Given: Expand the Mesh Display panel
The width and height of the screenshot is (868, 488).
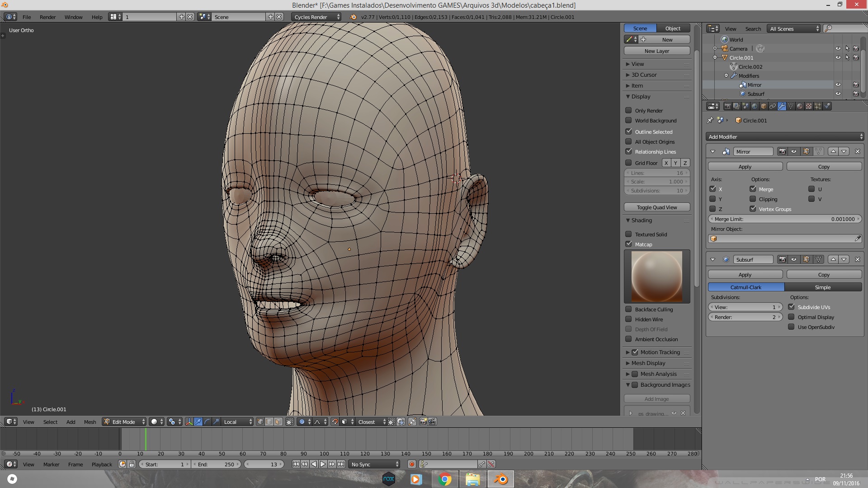Looking at the screenshot, I should (x=657, y=363).
